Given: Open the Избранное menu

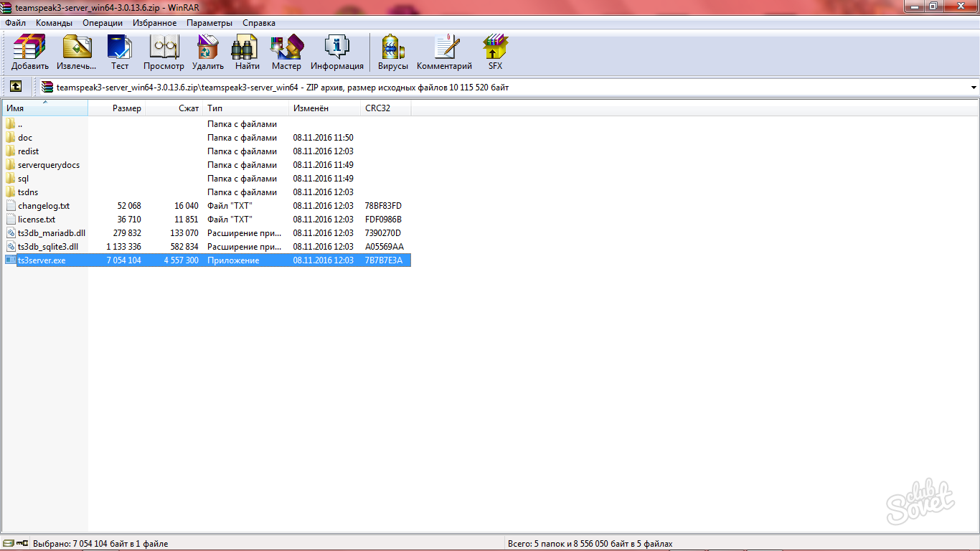Looking at the screenshot, I should point(154,23).
